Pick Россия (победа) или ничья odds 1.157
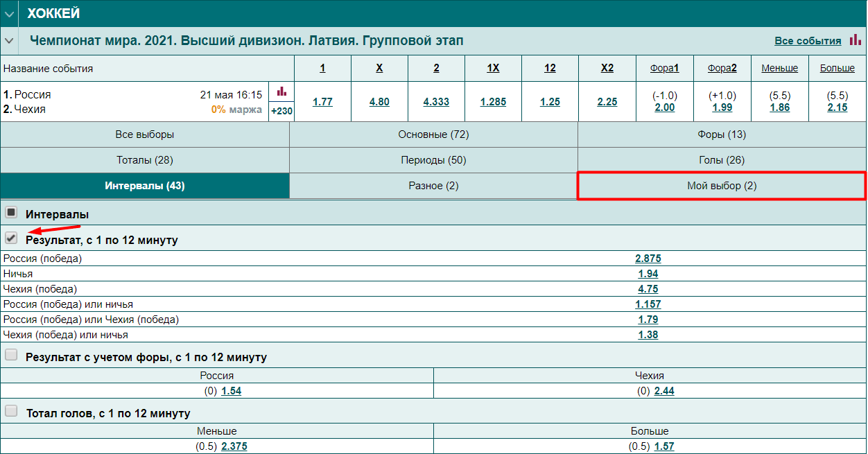 point(648,304)
